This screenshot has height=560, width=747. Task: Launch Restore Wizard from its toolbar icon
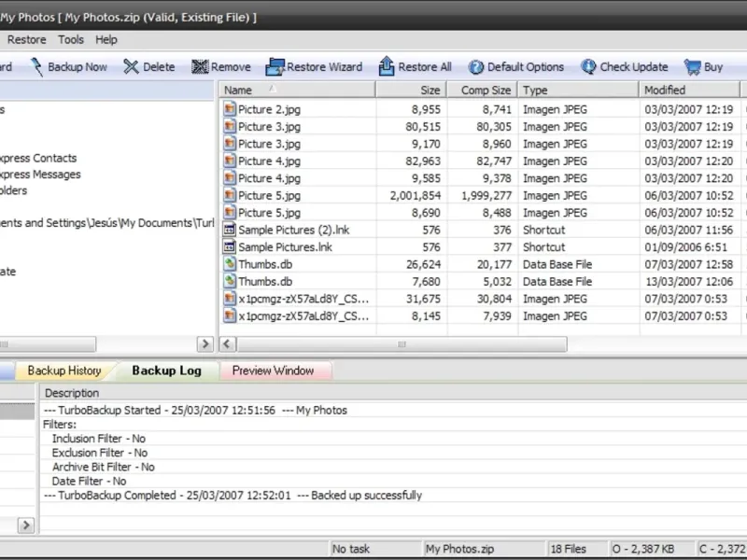pos(275,66)
